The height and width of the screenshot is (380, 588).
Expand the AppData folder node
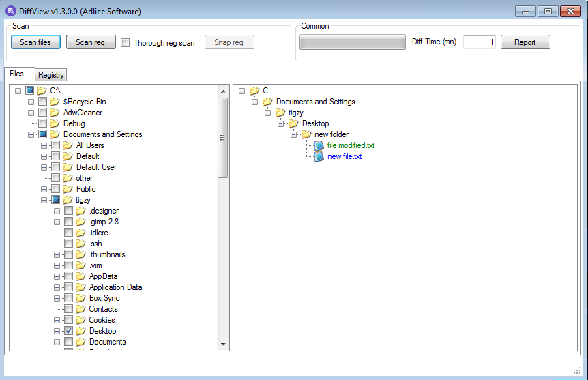point(57,276)
